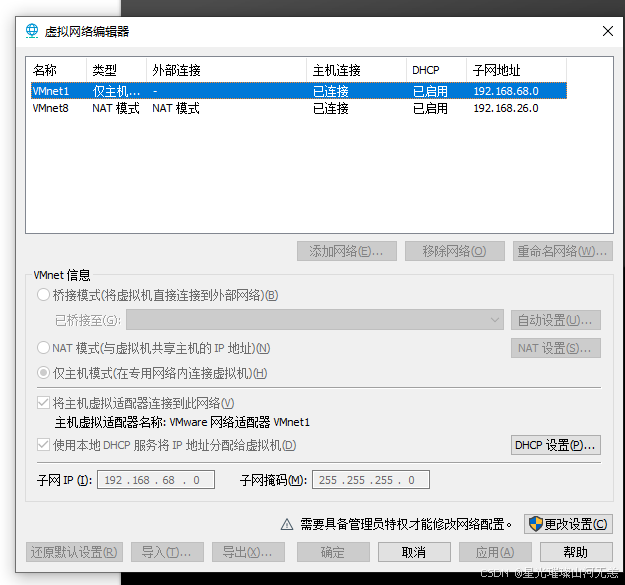Open DHCP 设置(P)... dialog
The image size is (625, 585).
pyautogui.click(x=556, y=445)
